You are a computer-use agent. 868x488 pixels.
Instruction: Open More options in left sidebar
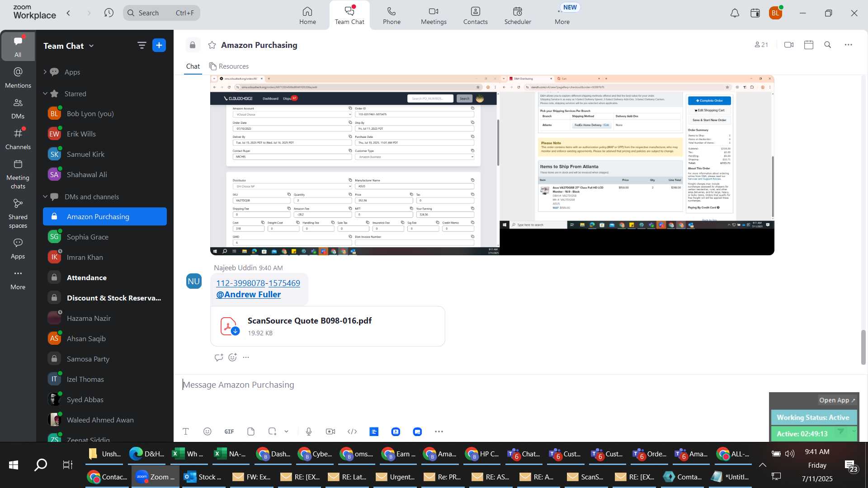(x=18, y=279)
